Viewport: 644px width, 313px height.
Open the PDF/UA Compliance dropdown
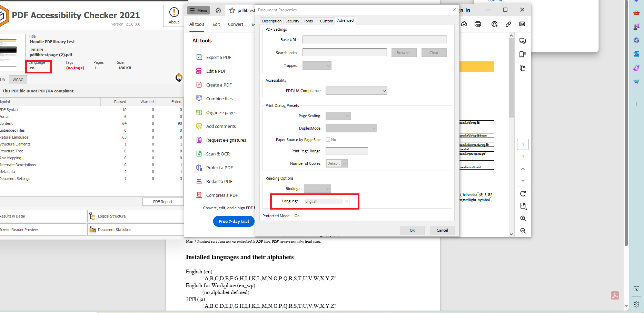pos(356,91)
